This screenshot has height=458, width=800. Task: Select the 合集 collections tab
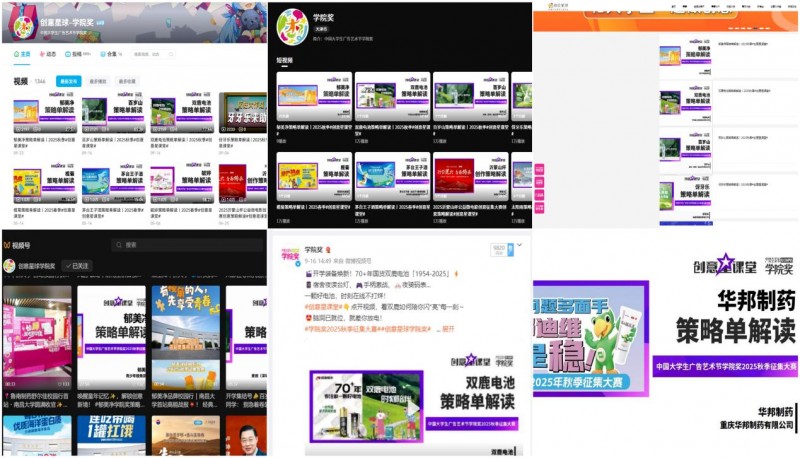point(108,54)
